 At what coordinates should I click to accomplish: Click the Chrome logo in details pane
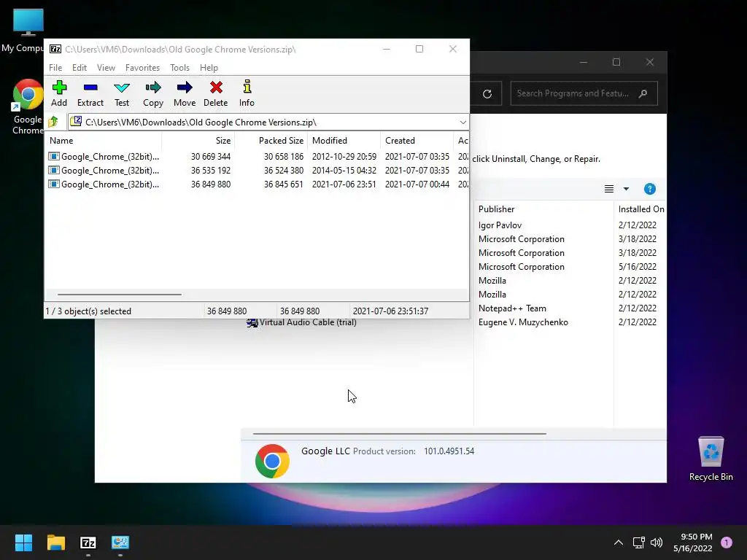pos(272,461)
